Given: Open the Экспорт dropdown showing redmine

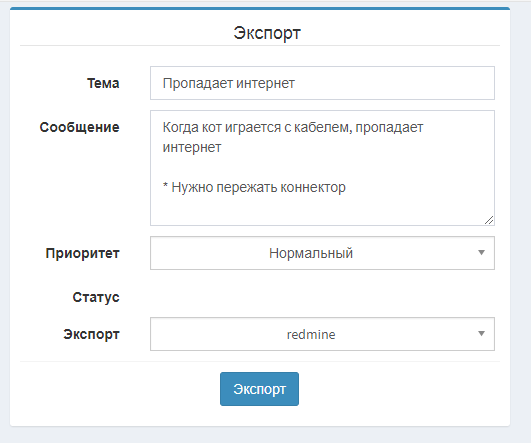Looking at the screenshot, I should tap(322, 334).
